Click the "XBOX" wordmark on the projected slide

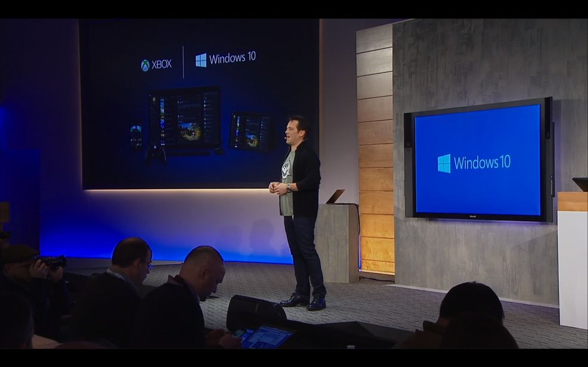coord(162,64)
